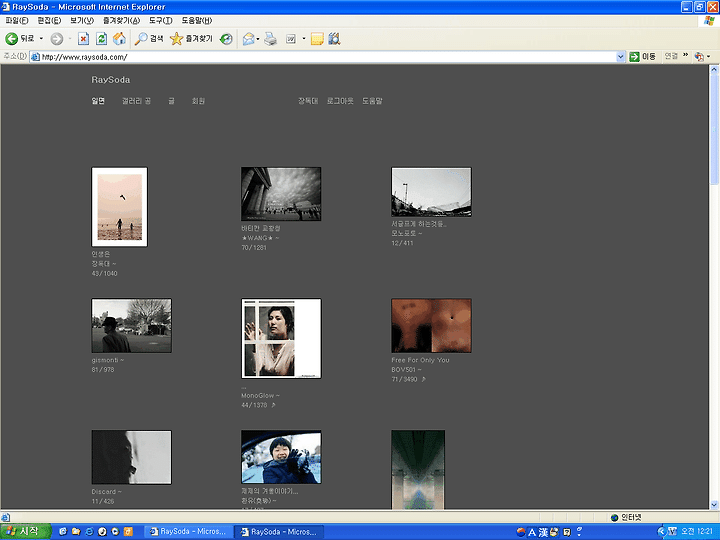Switch to second RaySoda taskbar window
The image size is (720, 540).
click(x=279, y=532)
